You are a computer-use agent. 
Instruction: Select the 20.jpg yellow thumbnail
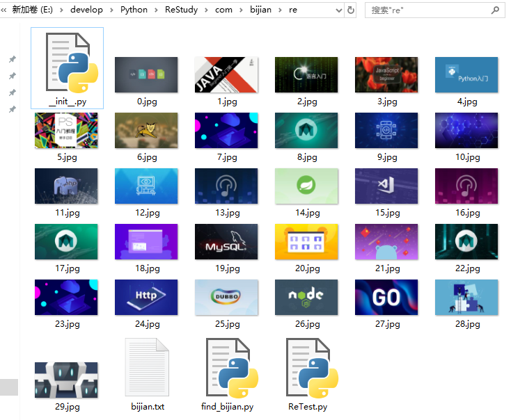[306, 241]
